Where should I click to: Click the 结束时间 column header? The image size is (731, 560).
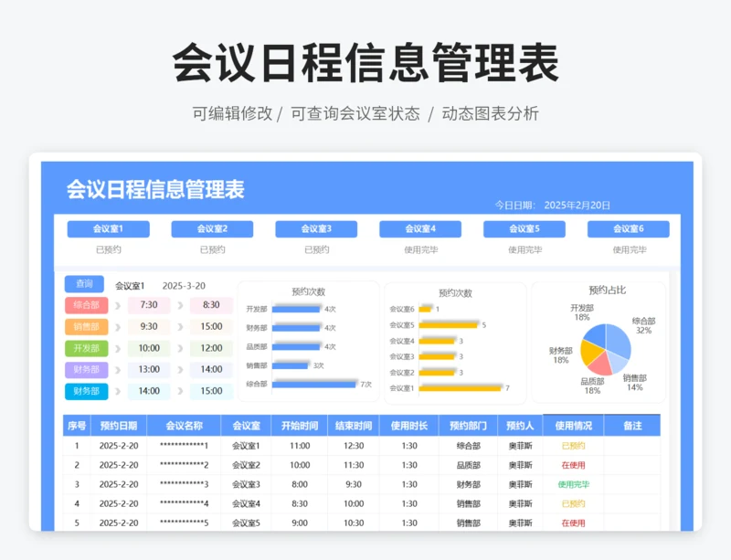point(354,426)
